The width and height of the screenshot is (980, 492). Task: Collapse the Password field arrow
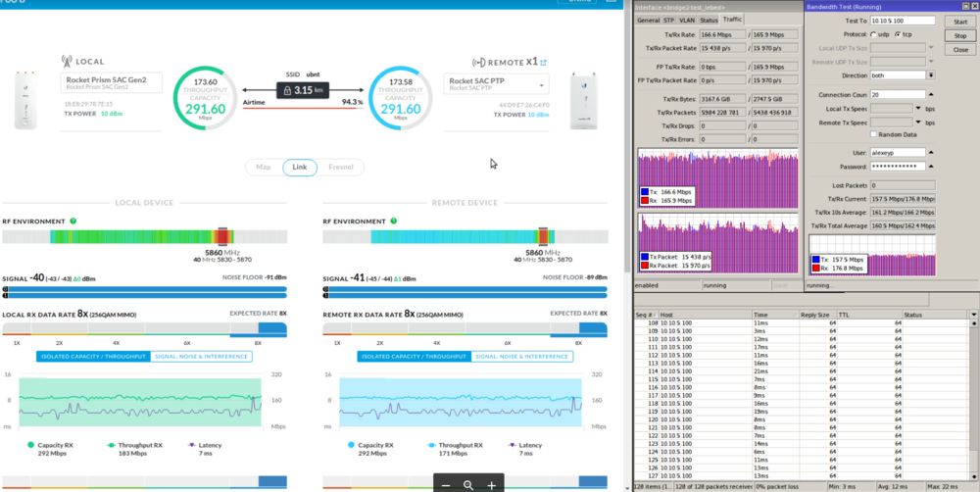coord(931,167)
